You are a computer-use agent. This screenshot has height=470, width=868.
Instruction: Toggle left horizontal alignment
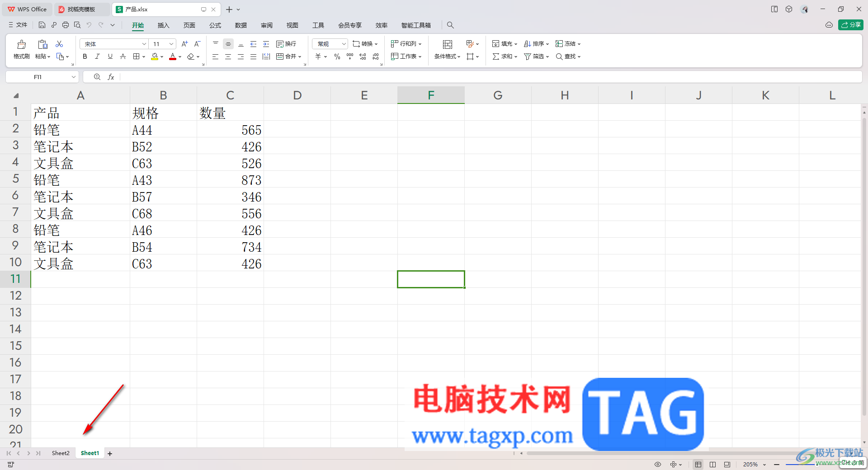pyautogui.click(x=216, y=56)
